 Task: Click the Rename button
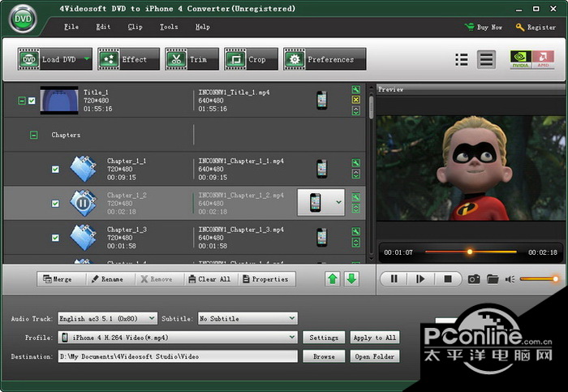[108, 279]
